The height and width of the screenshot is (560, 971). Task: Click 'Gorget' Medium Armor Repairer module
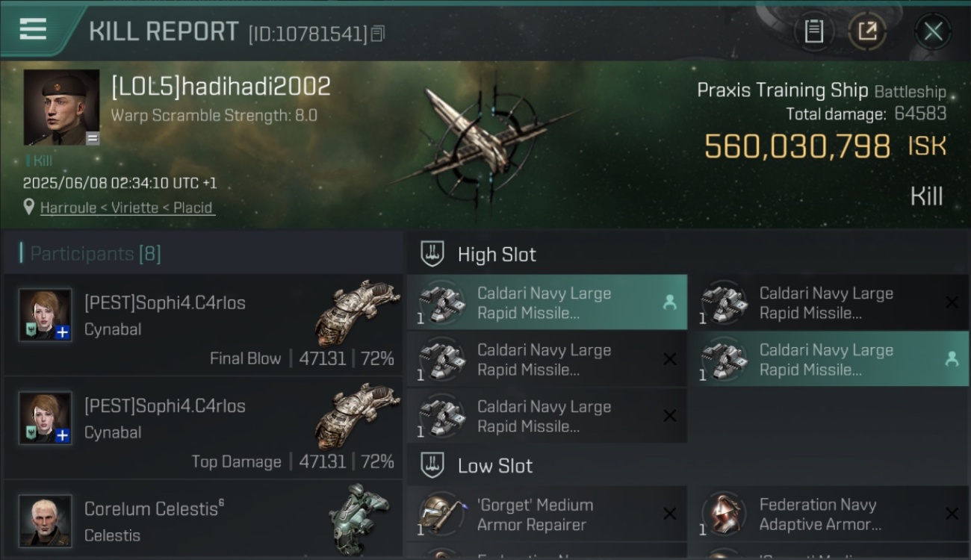click(x=547, y=514)
